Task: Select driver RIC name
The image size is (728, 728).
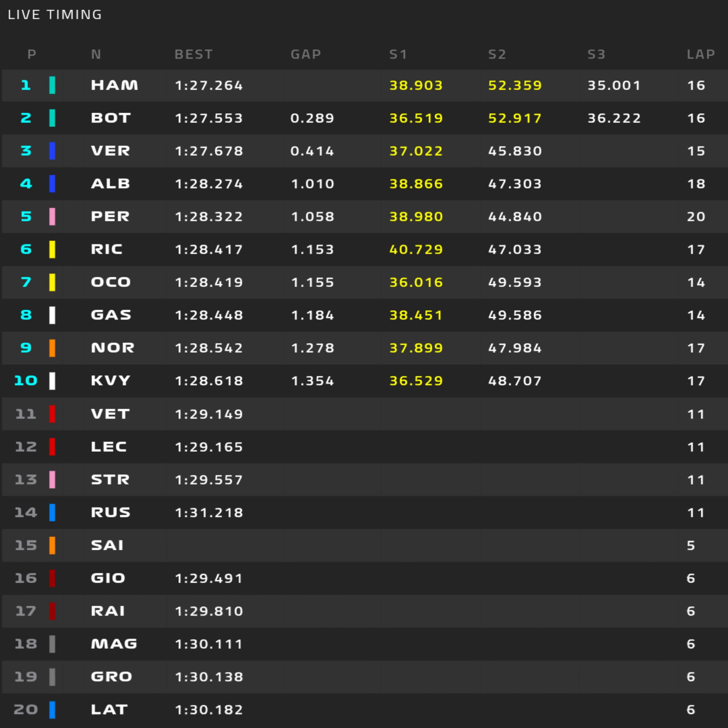Action: (107, 249)
